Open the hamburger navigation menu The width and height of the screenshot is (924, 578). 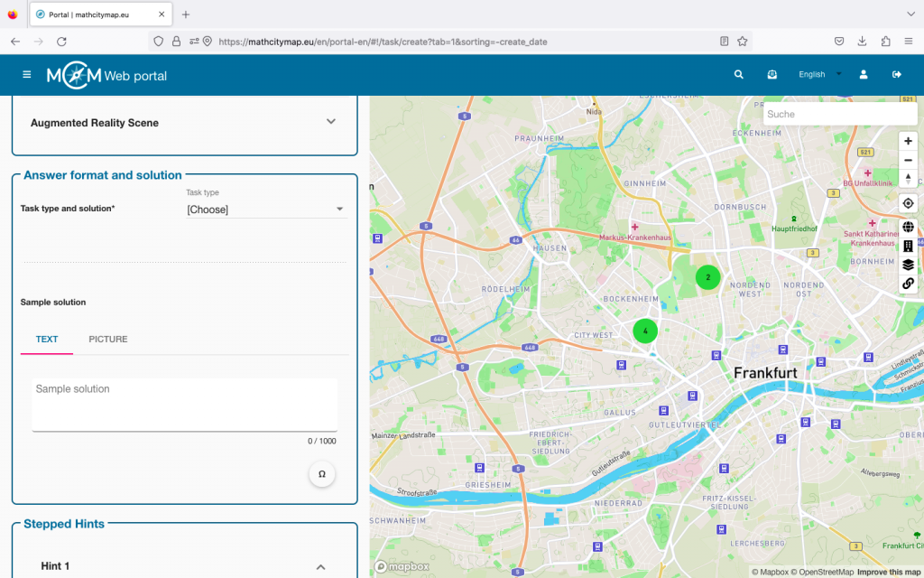(26, 75)
